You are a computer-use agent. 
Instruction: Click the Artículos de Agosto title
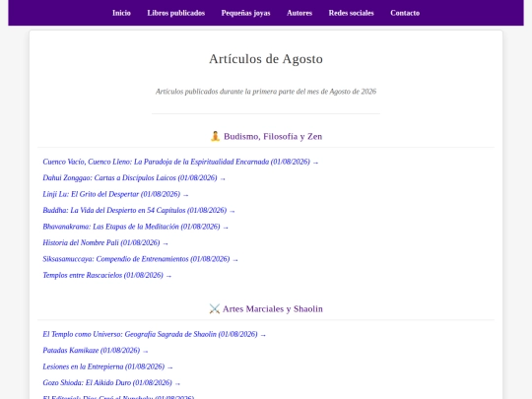(266, 59)
